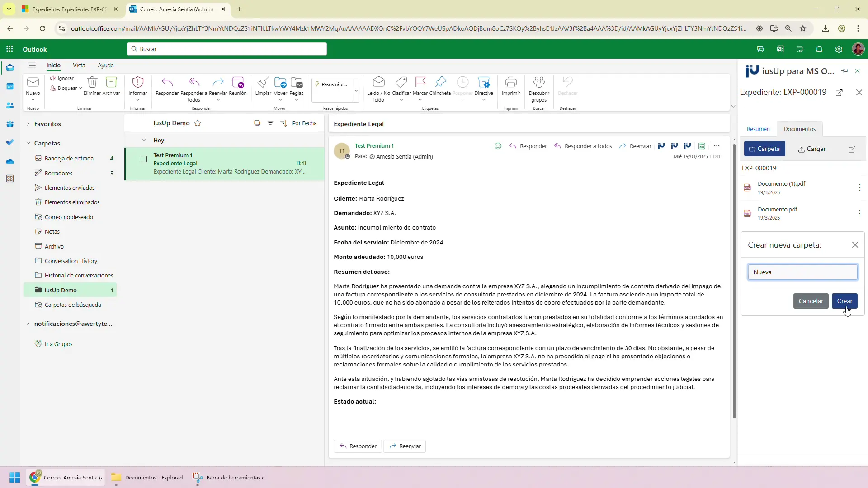Open the Outlook app launcher grid

coord(9,49)
